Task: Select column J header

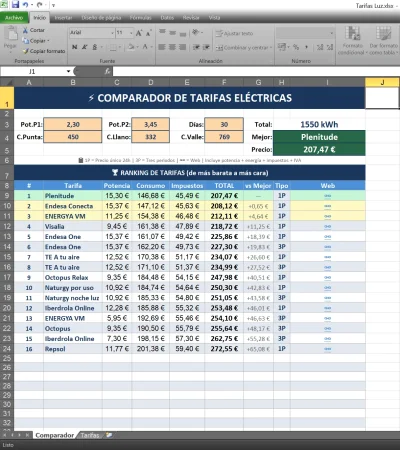Action: [382, 82]
